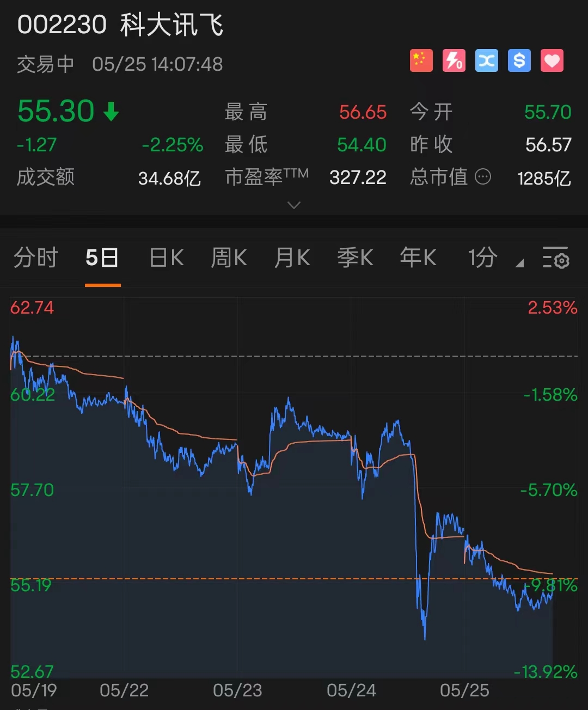Click the blue shuffle compare icon
Screen dimensions: 588x710
pos(486,60)
